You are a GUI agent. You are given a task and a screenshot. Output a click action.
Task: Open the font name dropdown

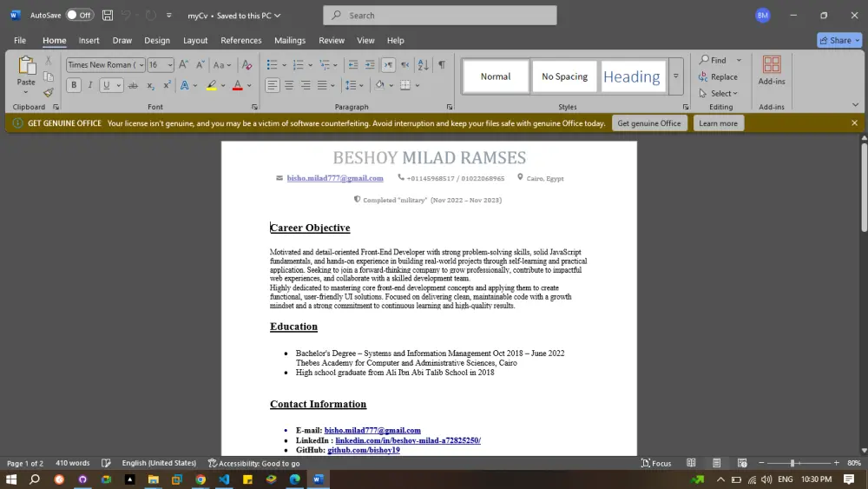click(141, 65)
